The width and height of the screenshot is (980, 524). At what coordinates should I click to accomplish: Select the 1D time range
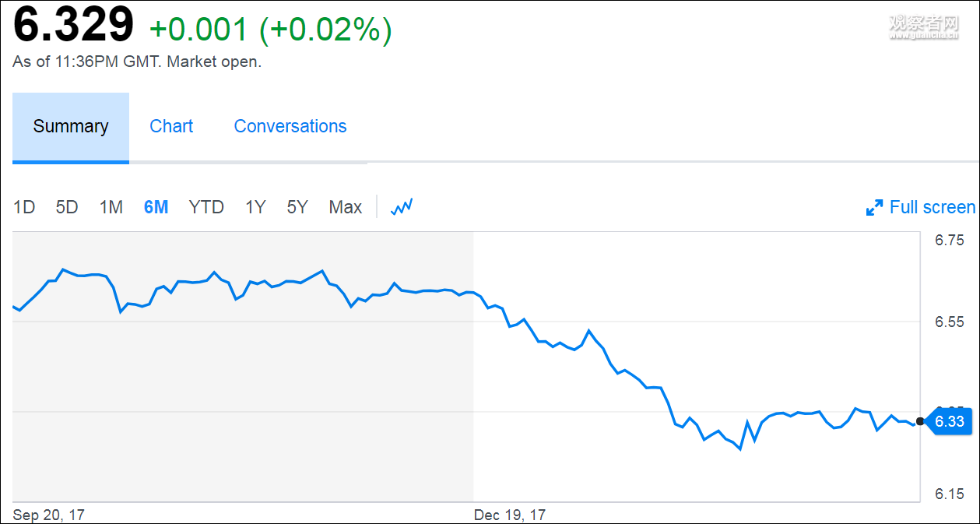tap(24, 207)
